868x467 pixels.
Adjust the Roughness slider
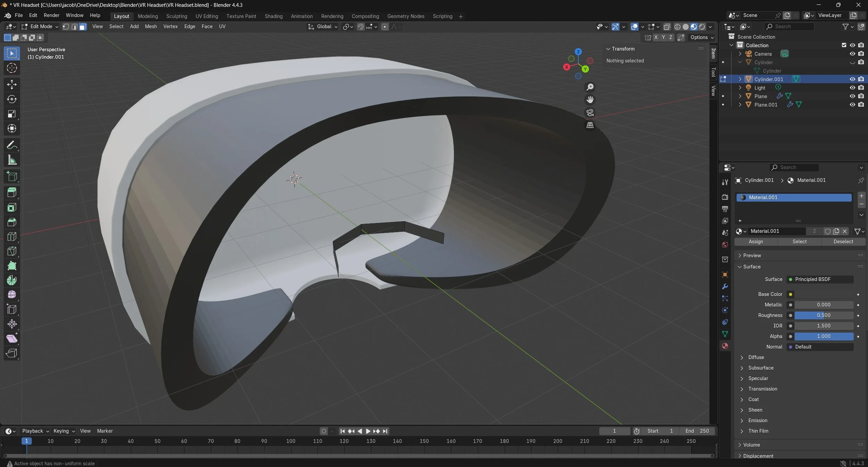(x=823, y=315)
